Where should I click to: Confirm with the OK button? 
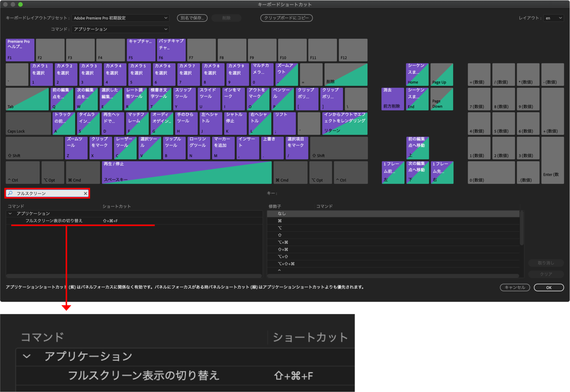pos(549,288)
